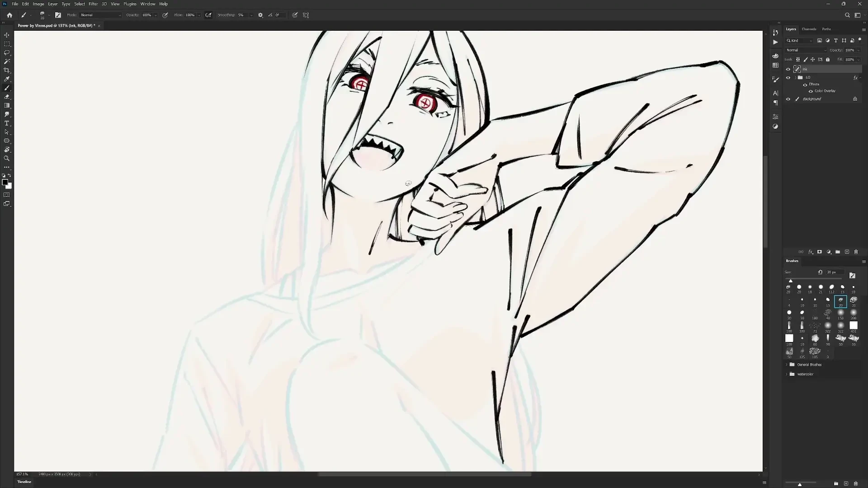Hide the Background layer
868x488 pixels.
[x=788, y=99]
